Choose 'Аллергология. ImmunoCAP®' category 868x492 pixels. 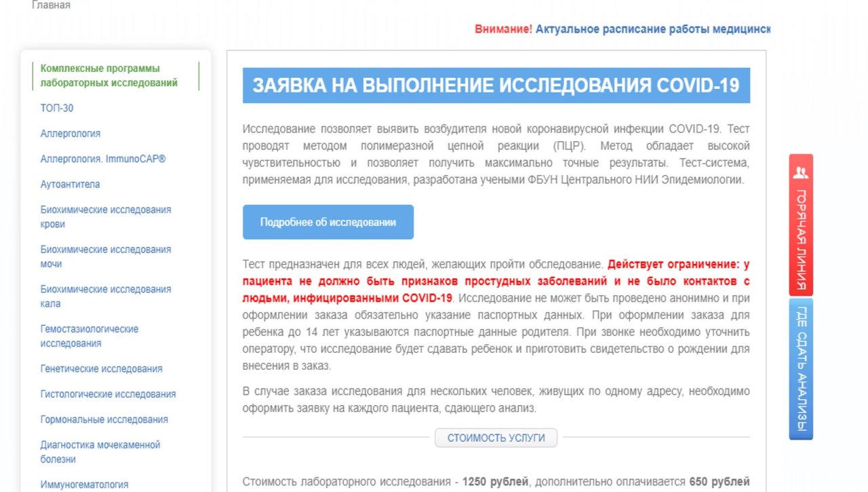103,159
